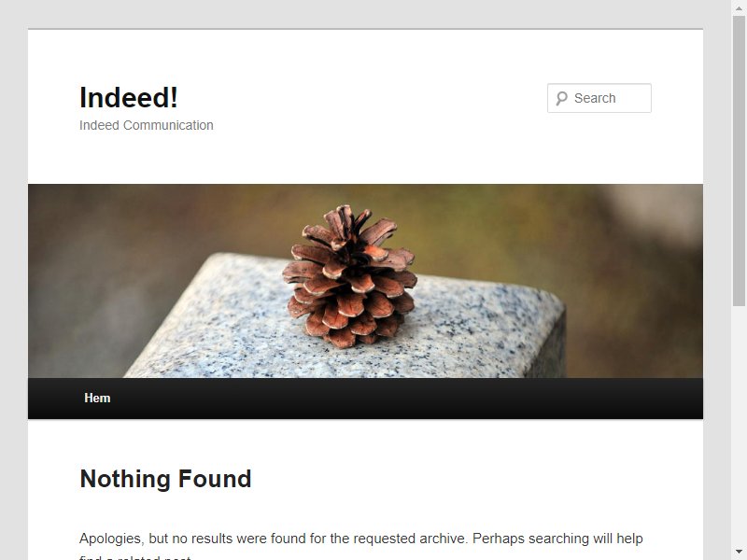Click the scrollbar down arrow
747x560 pixels.
coord(739,552)
